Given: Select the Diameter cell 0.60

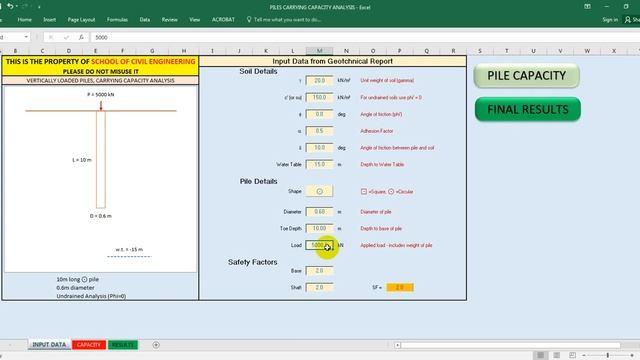Looking at the screenshot, I should pos(319,212).
